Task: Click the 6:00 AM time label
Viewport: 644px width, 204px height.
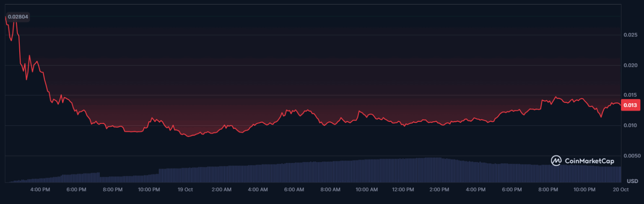Action: (x=294, y=190)
